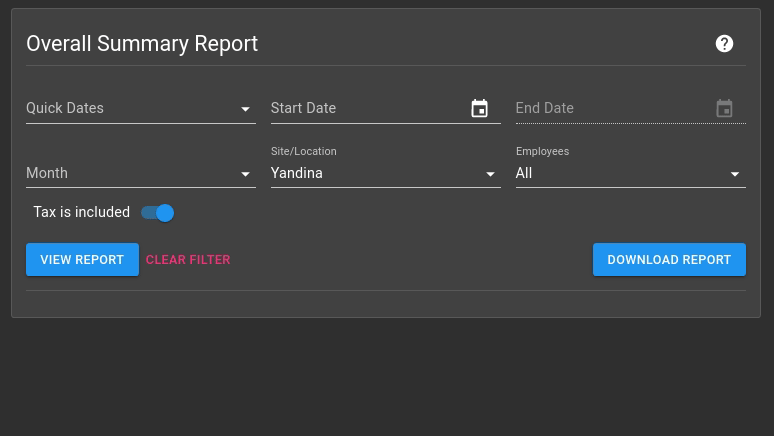Image resolution: width=774 pixels, height=436 pixels.
Task: Open the Employees dropdown showing All
Action: 620,174
